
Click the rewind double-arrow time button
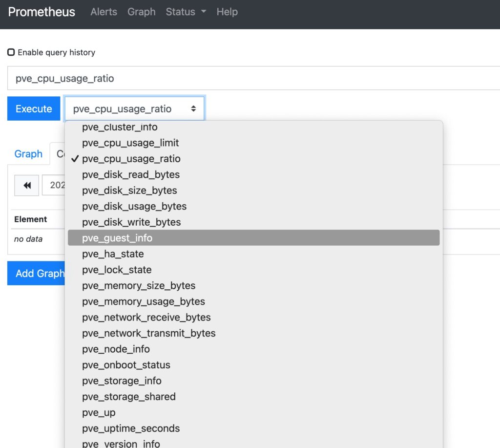click(26, 185)
